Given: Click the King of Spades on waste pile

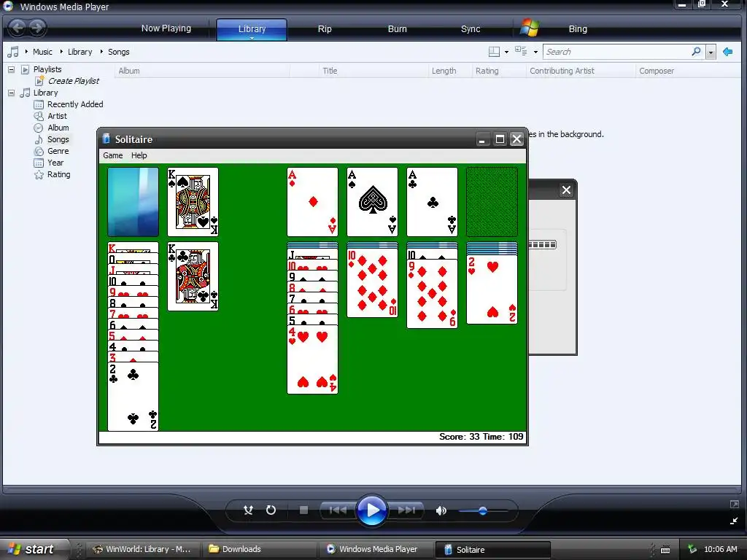Looking at the screenshot, I should [x=193, y=202].
